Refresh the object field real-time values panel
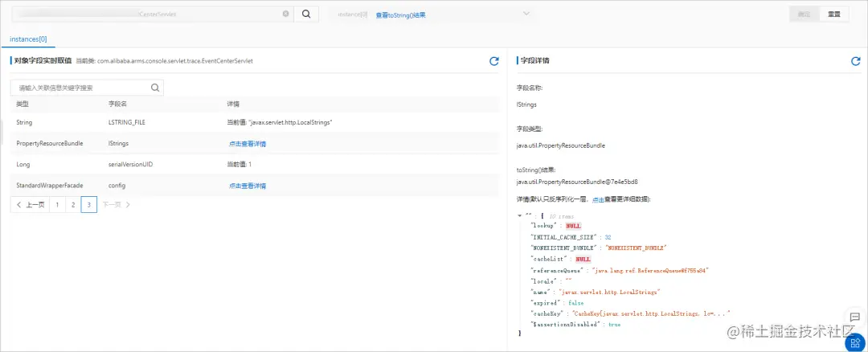 494,61
